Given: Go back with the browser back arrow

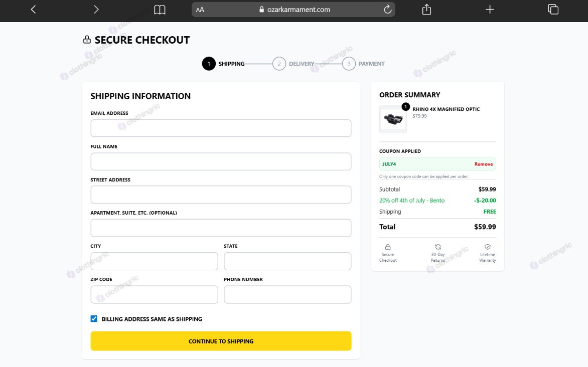Looking at the screenshot, I should pyautogui.click(x=34, y=10).
